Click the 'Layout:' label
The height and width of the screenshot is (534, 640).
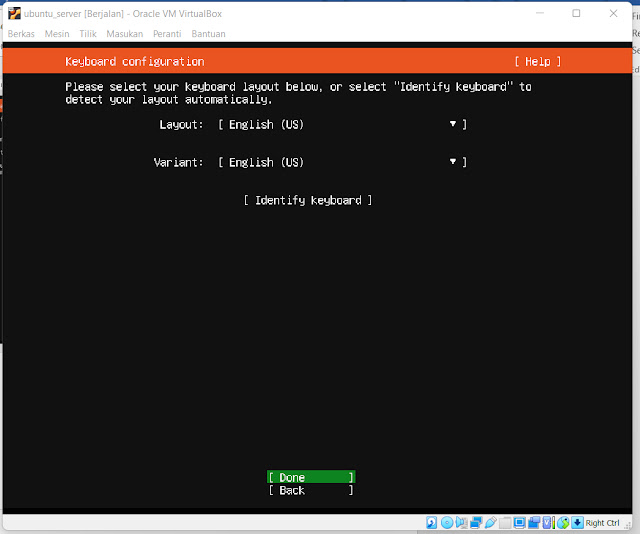pyautogui.click(x=181, y=125)
